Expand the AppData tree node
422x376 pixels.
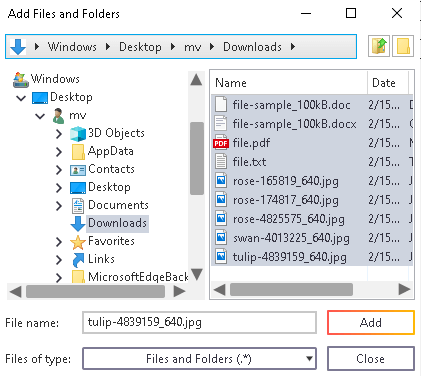[59, 152]
